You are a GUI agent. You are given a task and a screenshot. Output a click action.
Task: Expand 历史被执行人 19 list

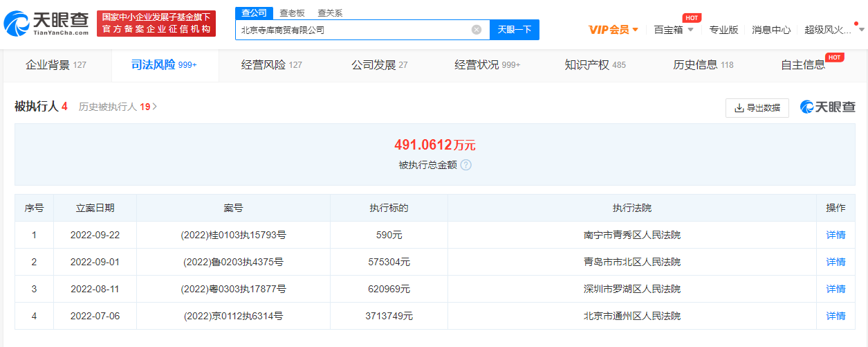(x=118, y=107)
